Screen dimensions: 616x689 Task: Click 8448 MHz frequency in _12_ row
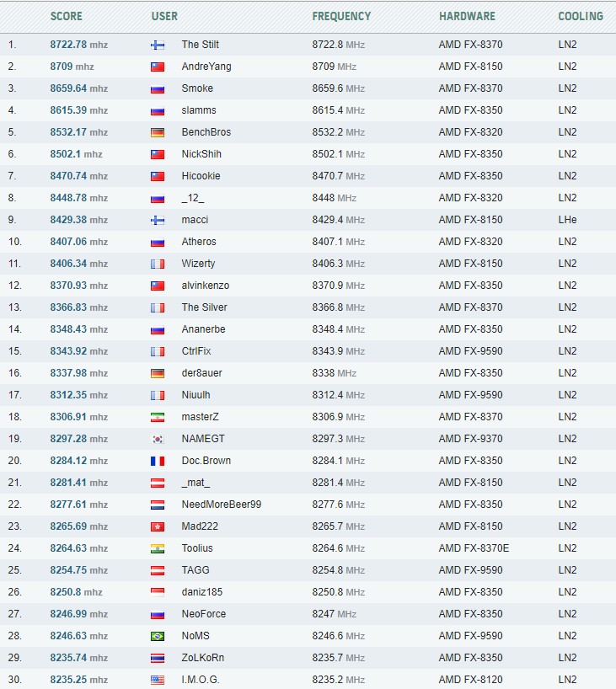335,198
